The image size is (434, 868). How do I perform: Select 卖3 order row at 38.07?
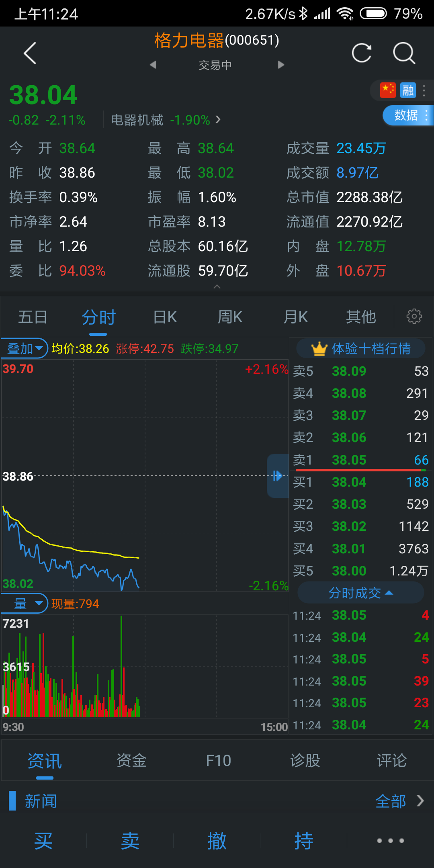[361, 415]
